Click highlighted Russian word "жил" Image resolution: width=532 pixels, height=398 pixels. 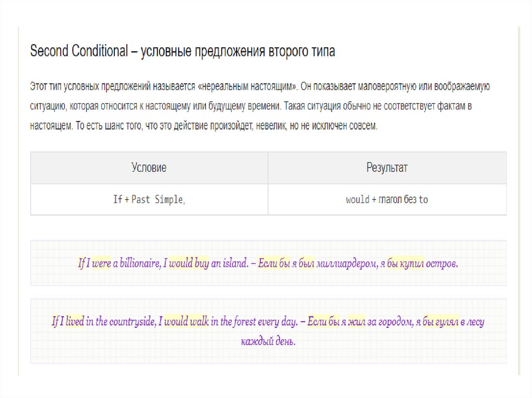pos(356,322)
